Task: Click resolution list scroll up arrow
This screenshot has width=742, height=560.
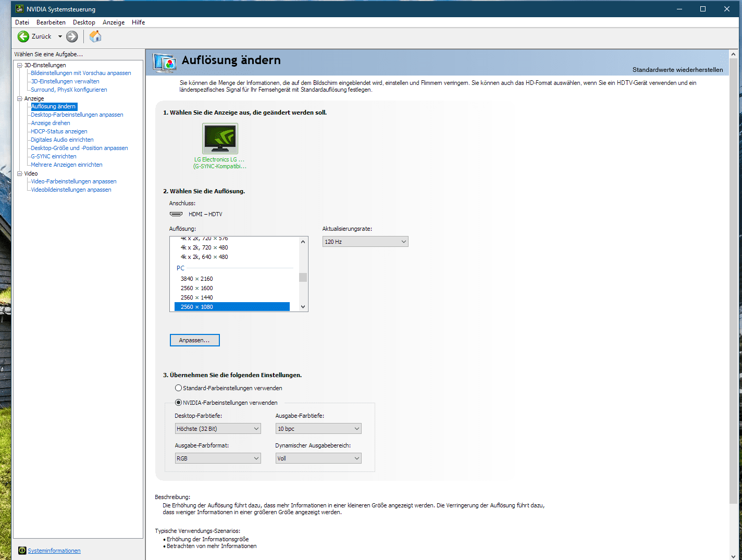Action: tap(303, 242)
